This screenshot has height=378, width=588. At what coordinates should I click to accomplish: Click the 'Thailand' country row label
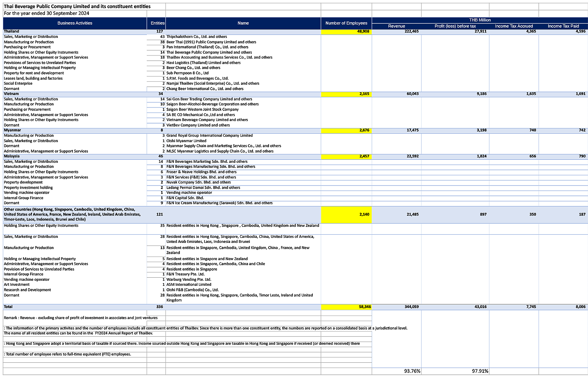point(11,31)
